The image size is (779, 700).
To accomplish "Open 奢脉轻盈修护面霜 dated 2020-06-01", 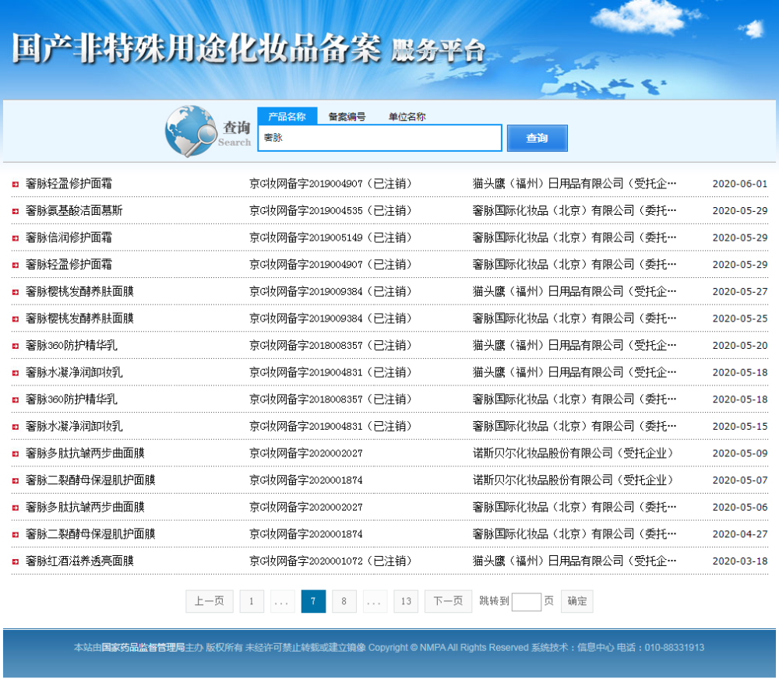I will [x=69, y=184].
